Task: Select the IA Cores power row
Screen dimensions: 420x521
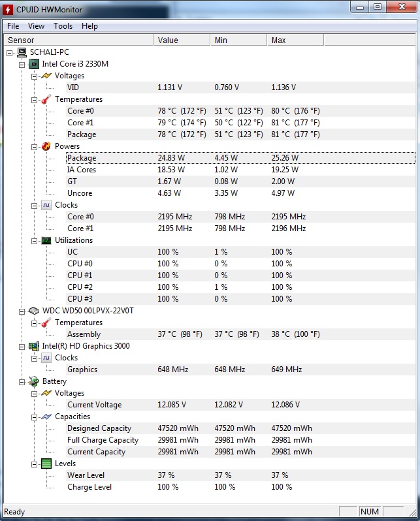Action: click(82, 170)
